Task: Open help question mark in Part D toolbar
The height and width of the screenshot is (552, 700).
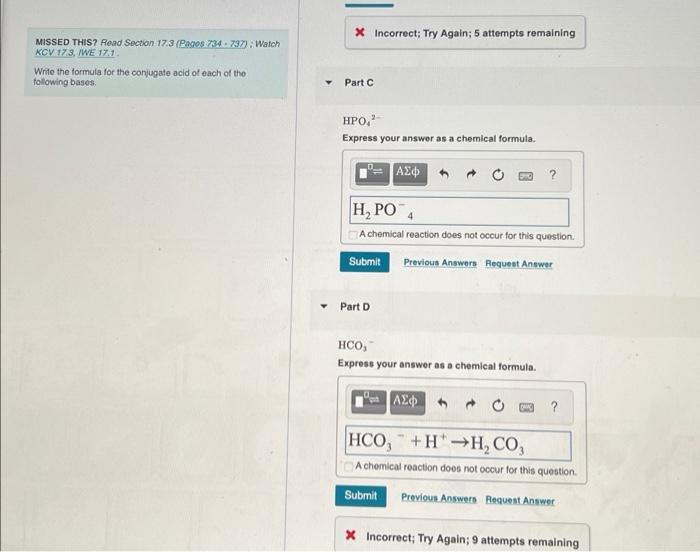Action: [x=554, y=406]
